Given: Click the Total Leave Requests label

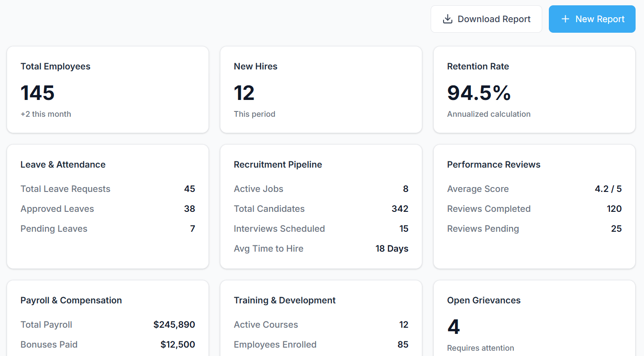Looking at the screenshot, I should point(66,189).
